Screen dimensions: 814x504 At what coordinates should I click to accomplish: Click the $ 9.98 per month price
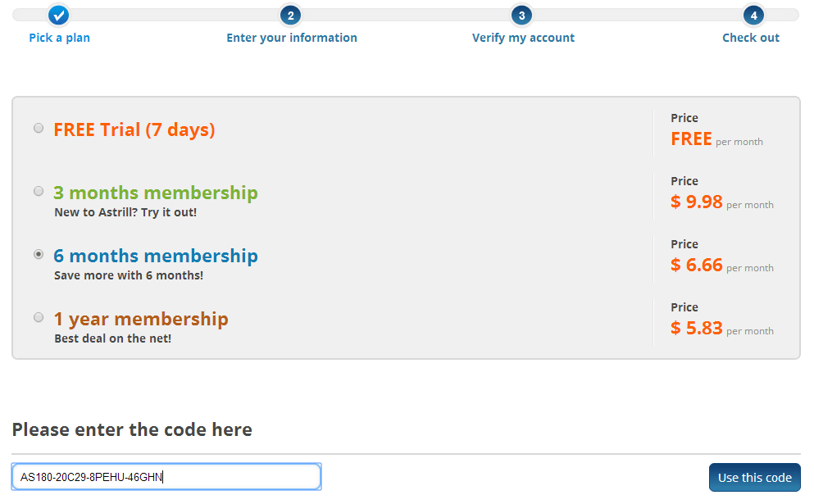coord(721,202)
